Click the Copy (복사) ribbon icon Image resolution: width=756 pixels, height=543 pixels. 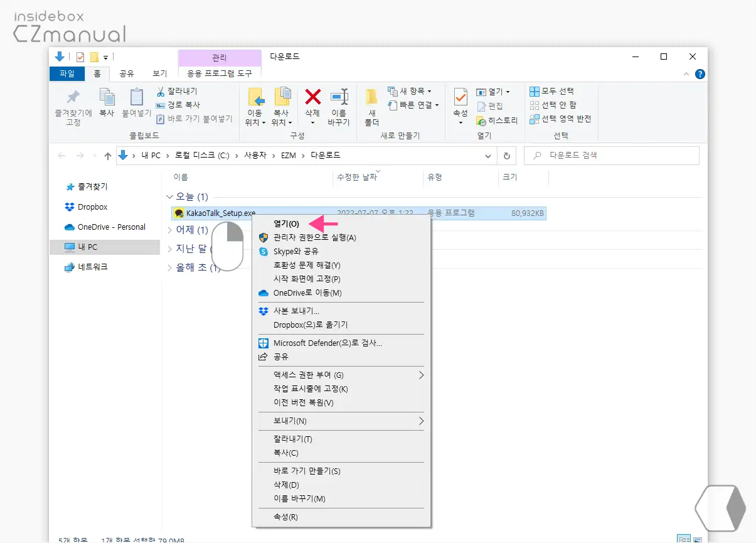(x=107, y=97)
